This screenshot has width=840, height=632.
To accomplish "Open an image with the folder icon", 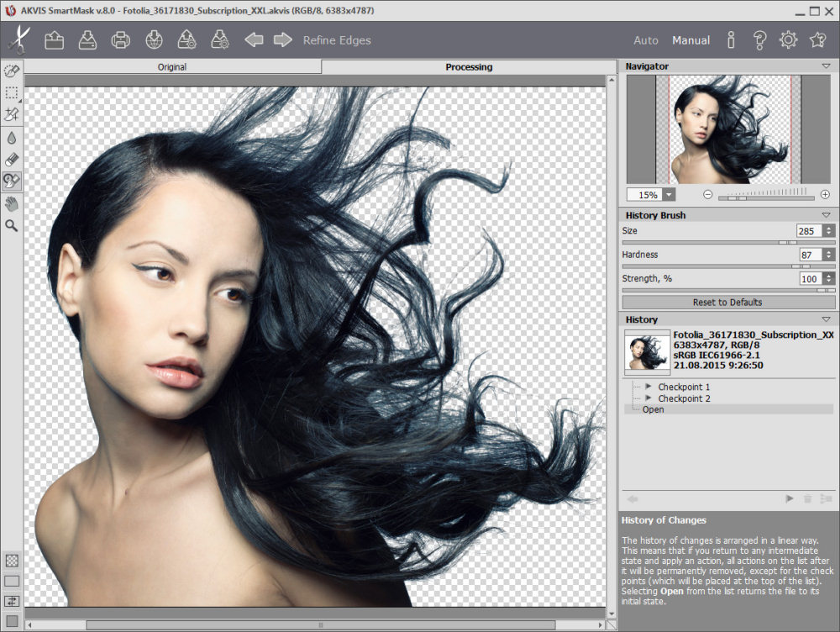I will click(54, 40).
